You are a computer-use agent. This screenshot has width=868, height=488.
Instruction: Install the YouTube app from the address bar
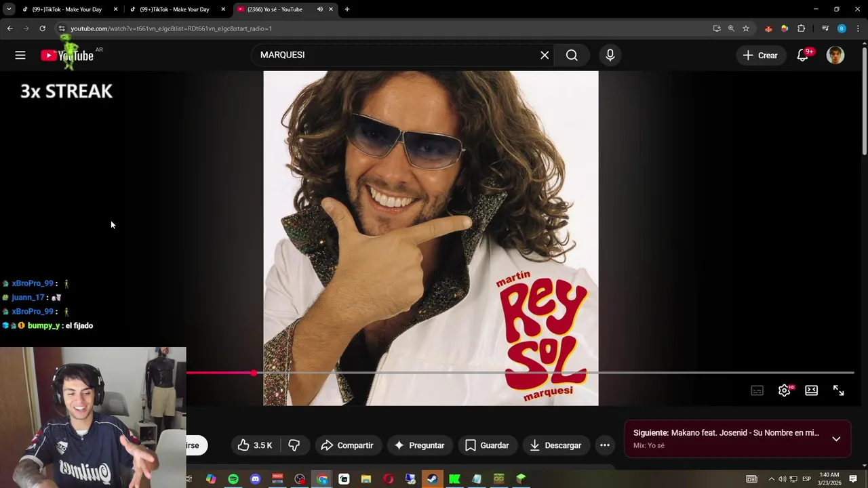tap(717, 28)
